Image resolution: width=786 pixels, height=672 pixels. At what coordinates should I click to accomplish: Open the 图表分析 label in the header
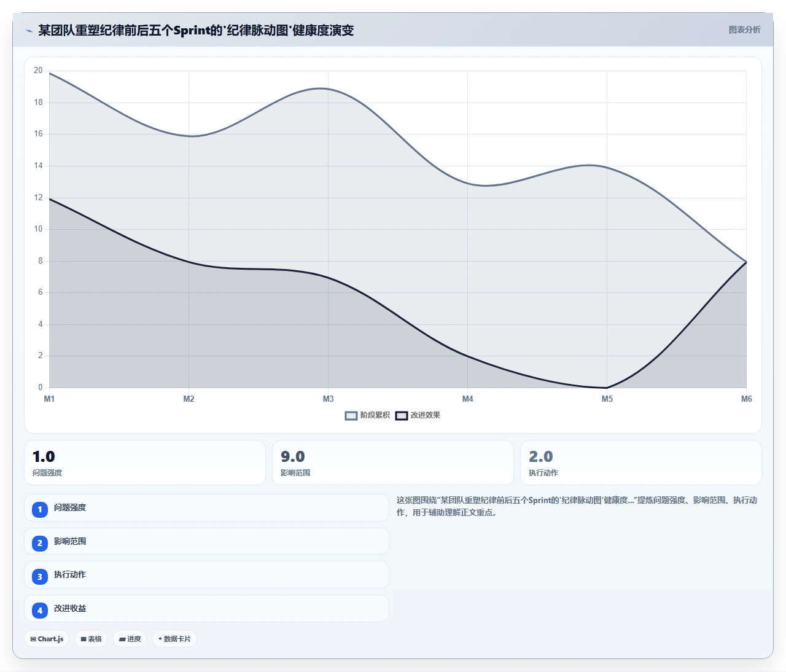[744, 29]
